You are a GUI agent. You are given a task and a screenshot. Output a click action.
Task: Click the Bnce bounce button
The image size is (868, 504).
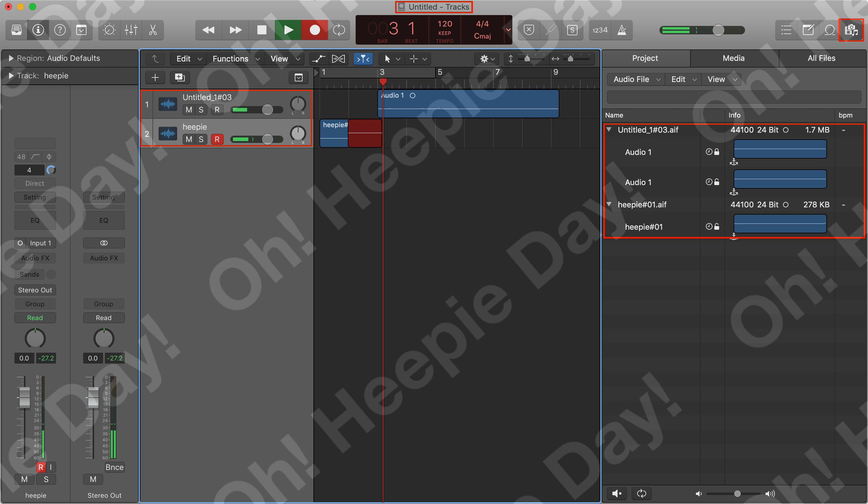pos(114,467)
